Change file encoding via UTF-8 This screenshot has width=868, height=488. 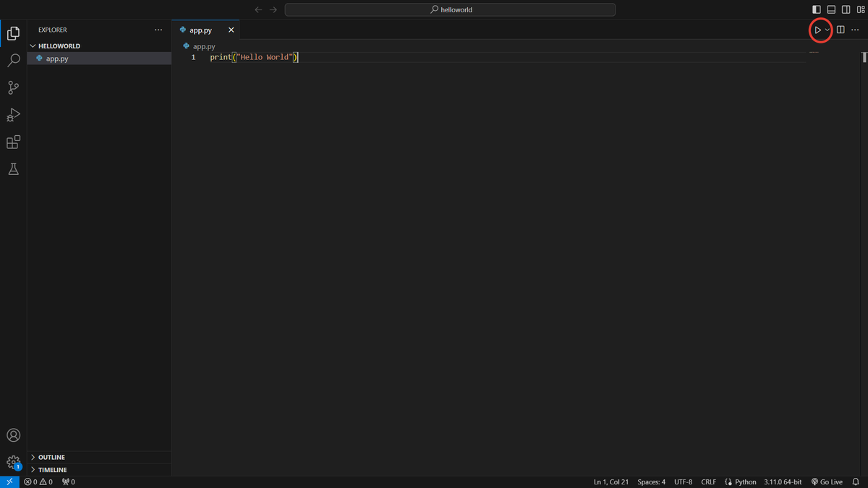point(683,481)
